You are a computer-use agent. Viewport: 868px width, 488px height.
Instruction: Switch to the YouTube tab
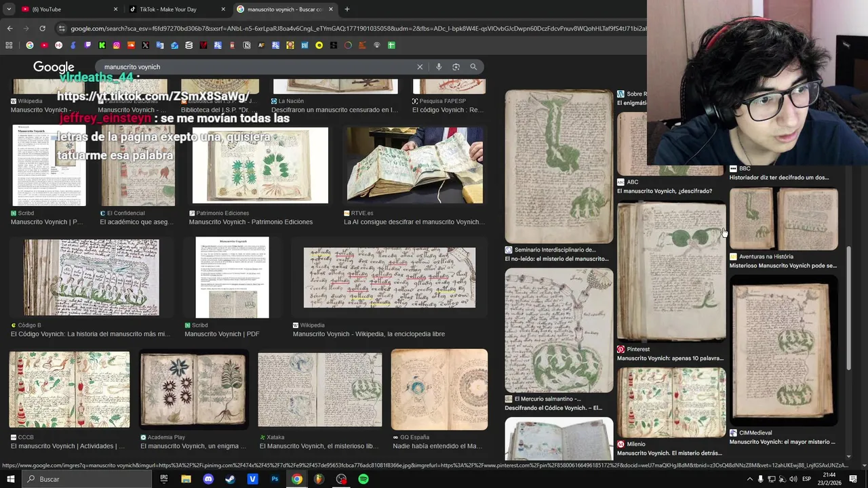(67, 9)
